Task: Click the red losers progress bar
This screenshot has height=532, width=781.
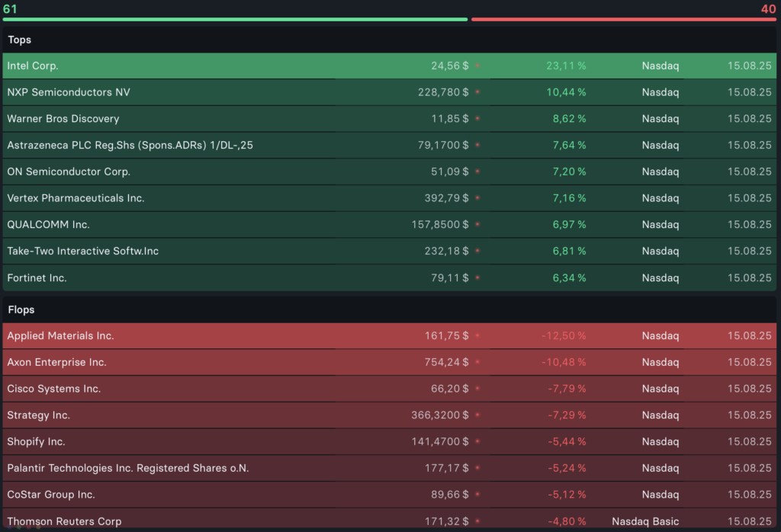Action: (x=624, y=19)
